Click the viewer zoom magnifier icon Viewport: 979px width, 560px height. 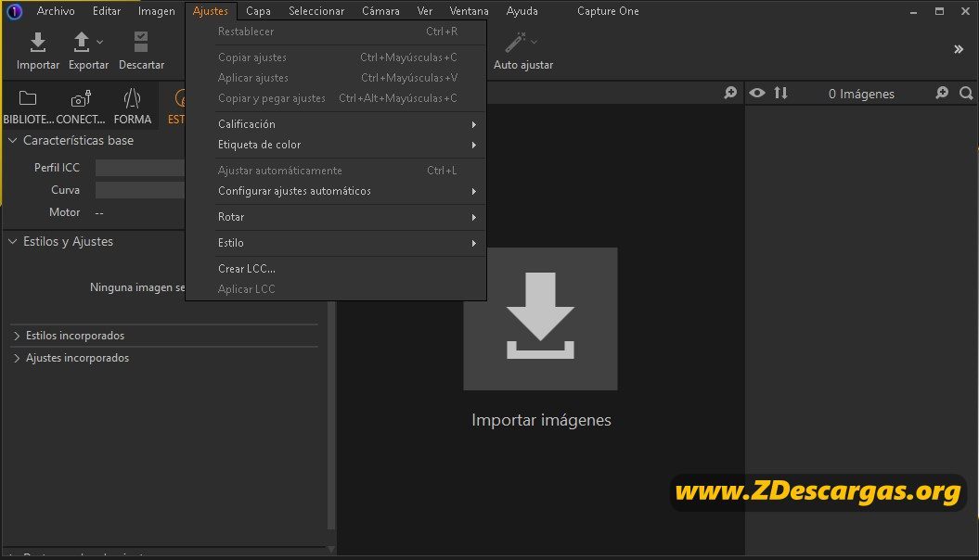click(730, 93)
